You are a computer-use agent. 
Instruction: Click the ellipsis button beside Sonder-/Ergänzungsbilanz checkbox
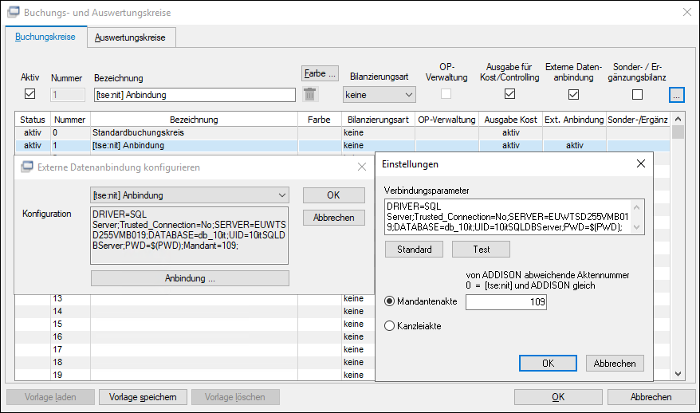(676, 95)
